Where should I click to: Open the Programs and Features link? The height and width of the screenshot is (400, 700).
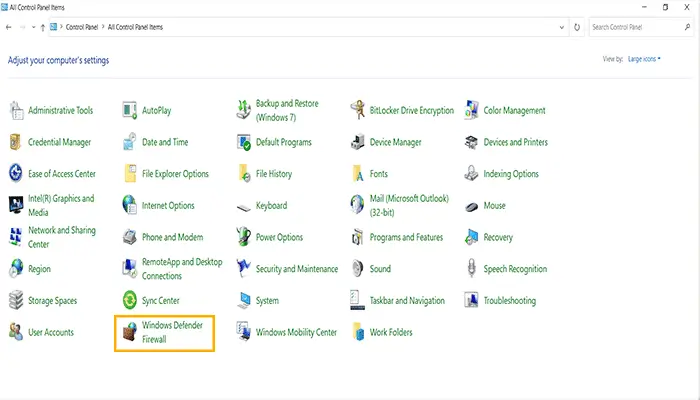click(406, 237)
